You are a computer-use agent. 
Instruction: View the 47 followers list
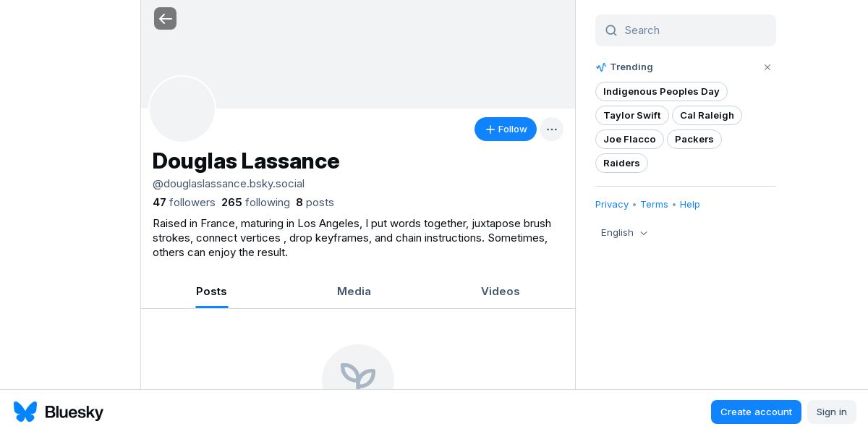[x=184, y=203]
